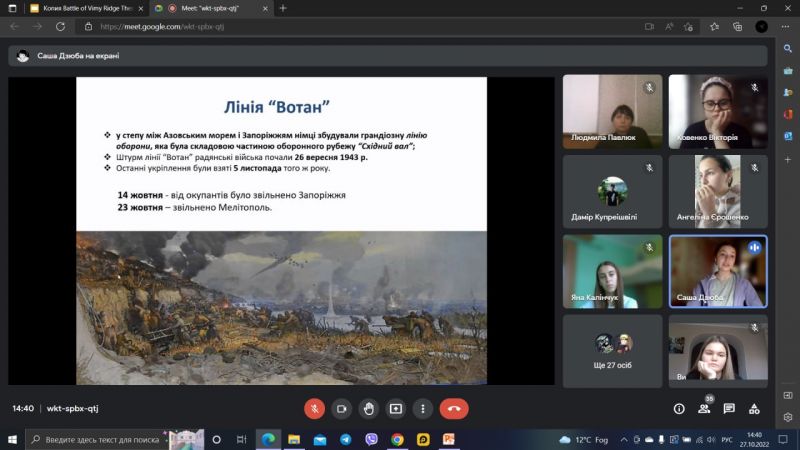Close the Meet browser tab
The image size is (800, 450).
[x=265, y=8]
